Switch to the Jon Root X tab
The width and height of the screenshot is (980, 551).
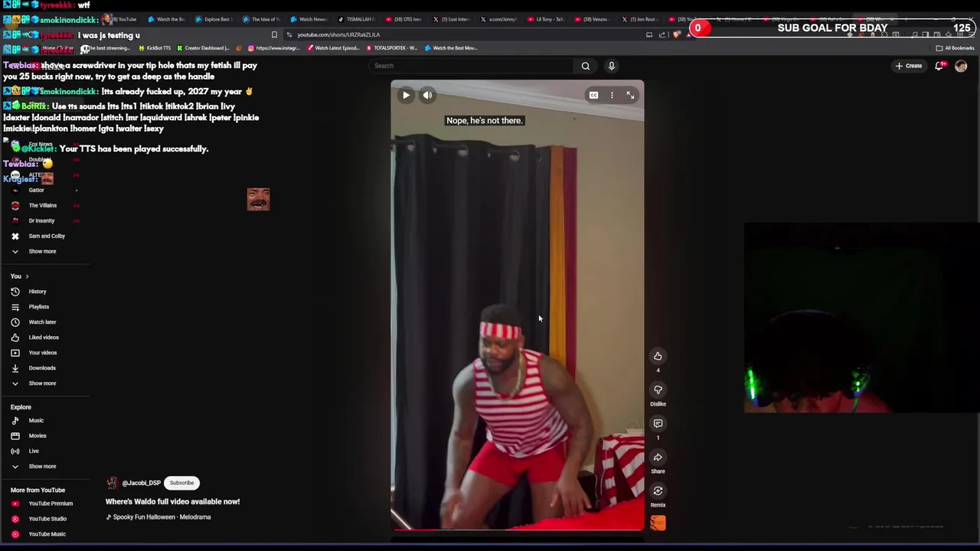pos(641,19)
